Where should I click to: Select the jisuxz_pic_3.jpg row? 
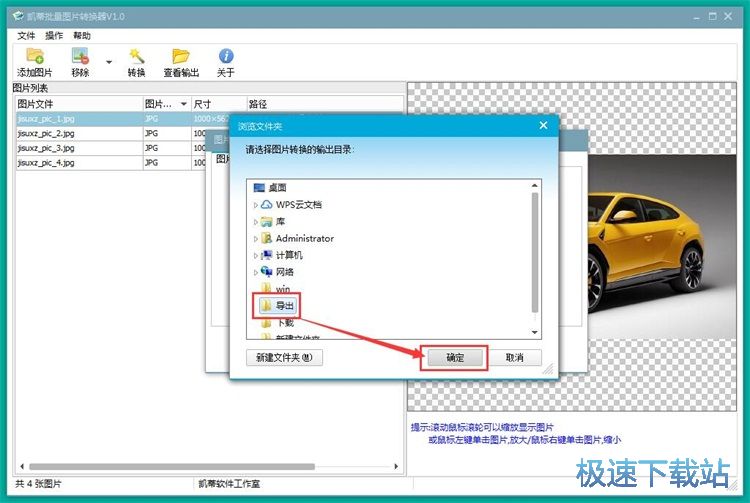click(111, 148)
